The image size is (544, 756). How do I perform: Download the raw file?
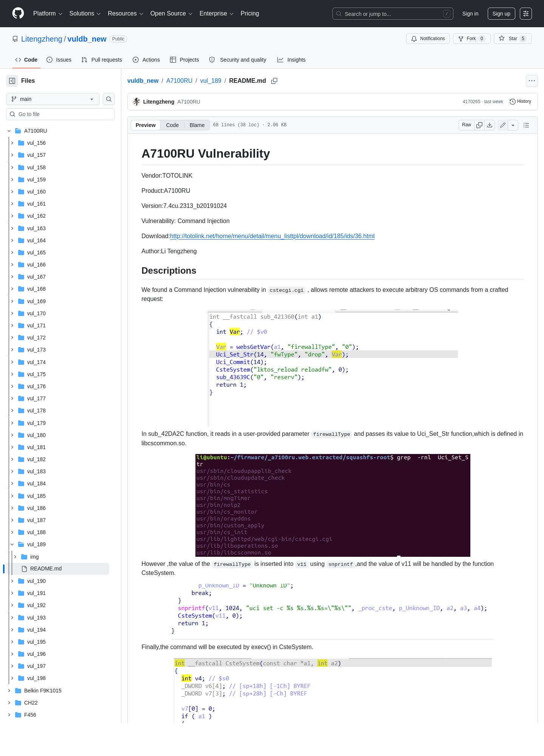pos(490,125)
